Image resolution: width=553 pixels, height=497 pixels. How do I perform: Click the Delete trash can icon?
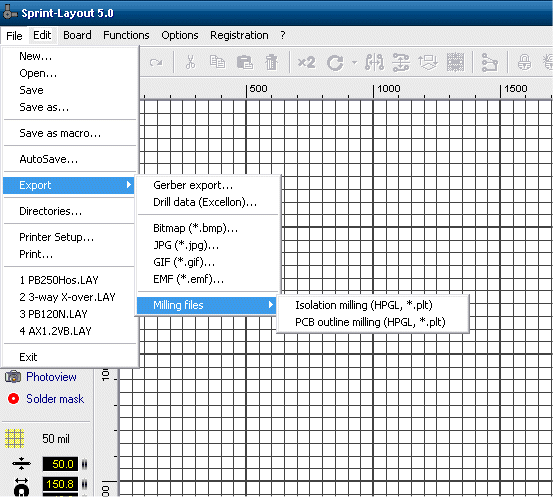(x=271, y=62)
